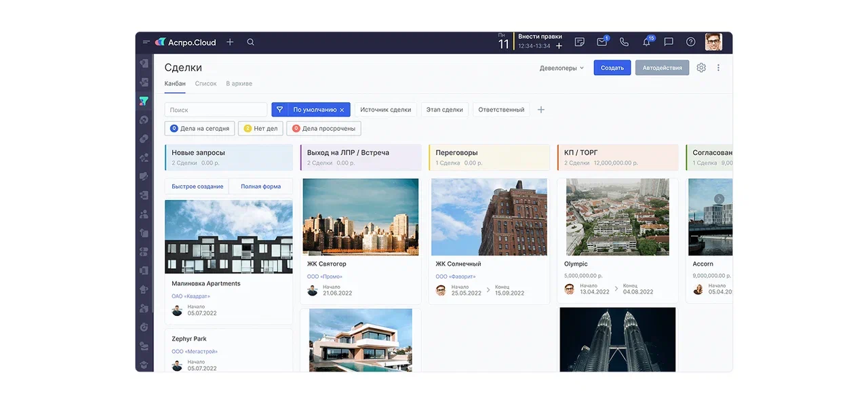This screenshot has height=404, width=868.
Task: Toggle the 'Дела просрочены' filter
Action: pyautogui.click(x=324, y=128)
